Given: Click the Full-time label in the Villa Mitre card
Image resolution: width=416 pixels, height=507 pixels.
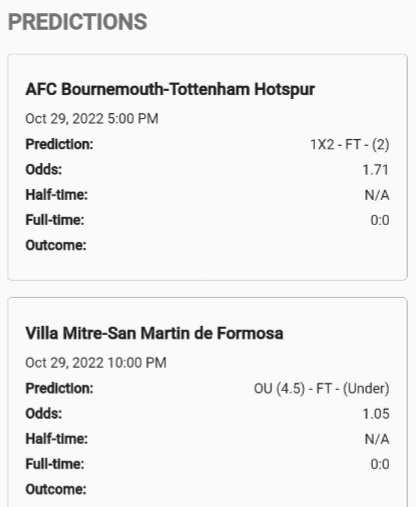Looking at the screenshot, I should click(x=55, y=464).
